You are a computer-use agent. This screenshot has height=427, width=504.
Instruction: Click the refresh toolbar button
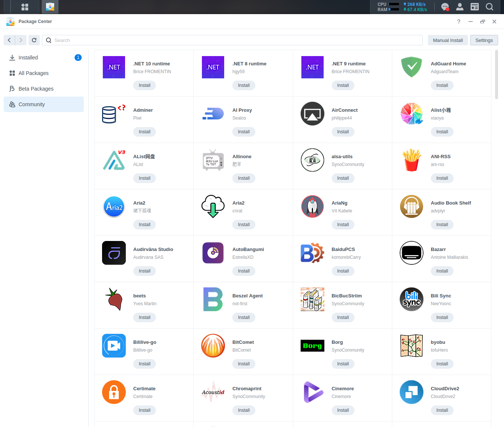(x=34, y=40)
